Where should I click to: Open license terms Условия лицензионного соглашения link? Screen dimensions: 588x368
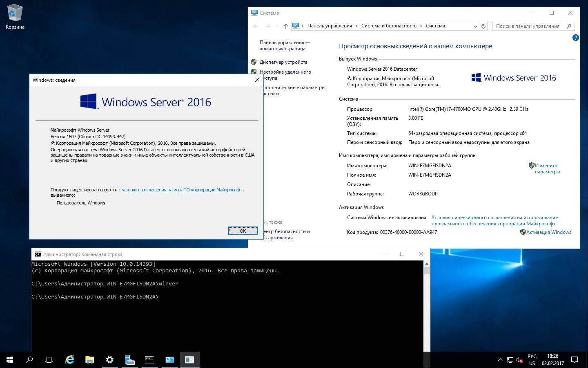click(494, 220)
